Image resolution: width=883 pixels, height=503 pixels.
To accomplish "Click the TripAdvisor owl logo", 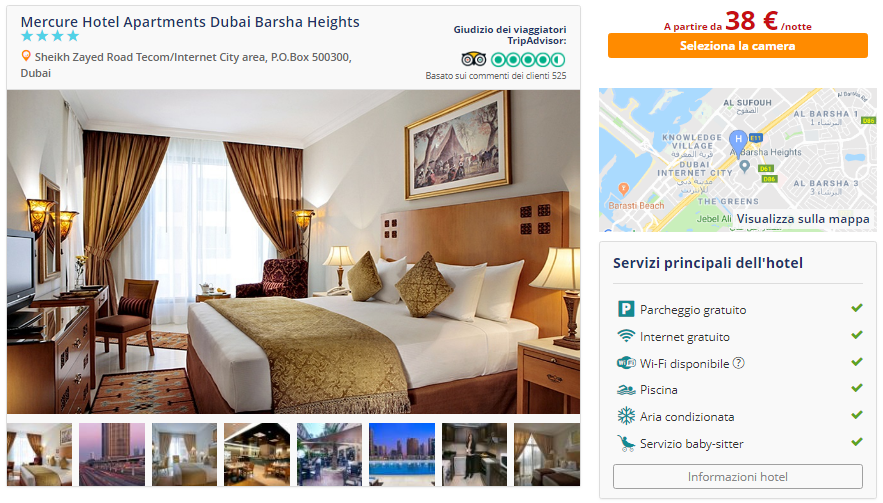I will pos(474,59).
